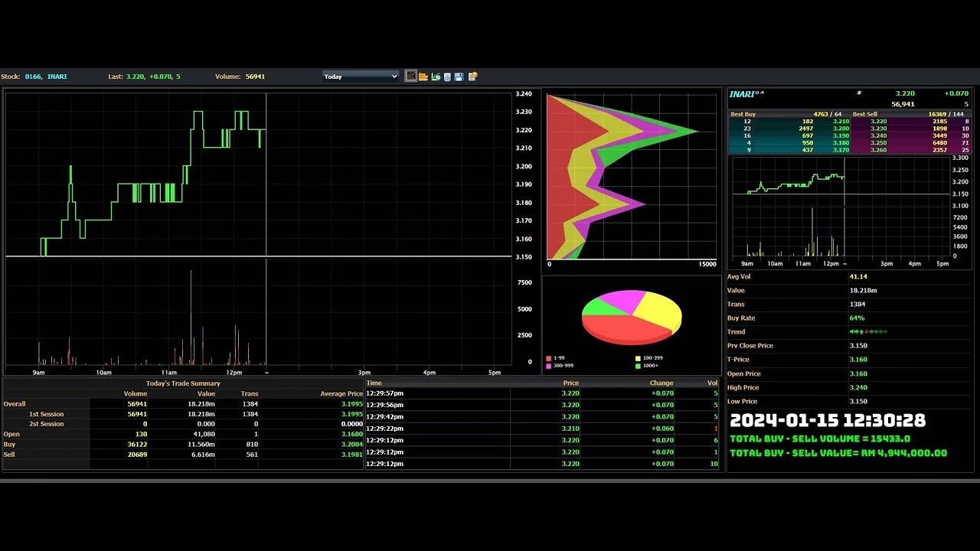Select best buy price 3.200
This screenshot has height=551, width=980.
click(841, 129)
